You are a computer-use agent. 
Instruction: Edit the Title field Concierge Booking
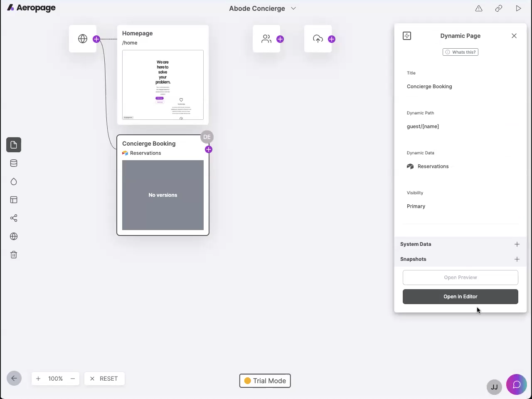point(461,87)
